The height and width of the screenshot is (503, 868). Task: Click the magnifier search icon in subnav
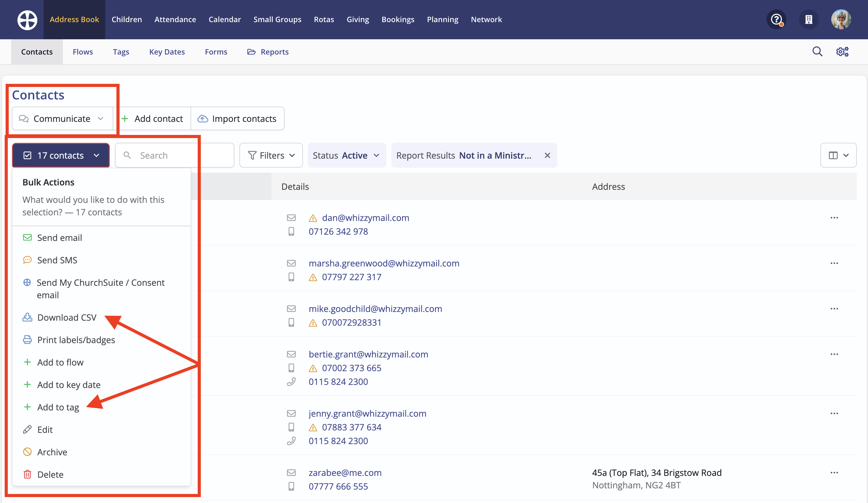817,52
